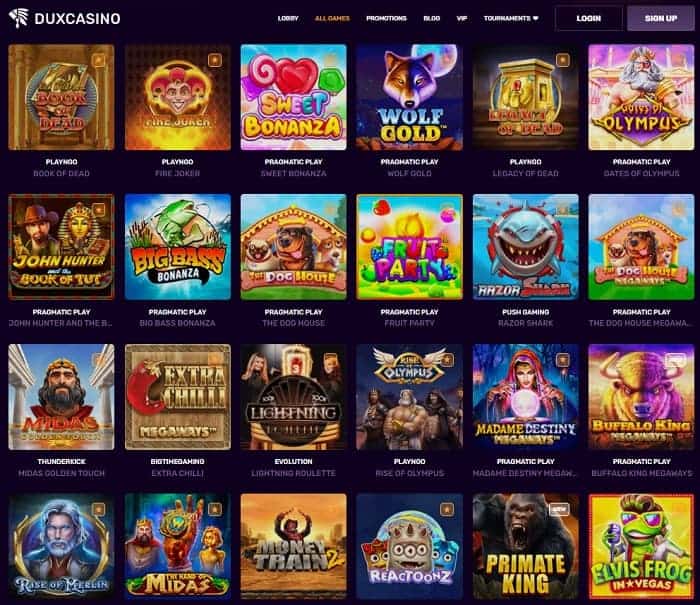Viewport: 700px width, 605px height.
Task: Click star icon on Rise of Merlin
Action: tap(99, 509)
